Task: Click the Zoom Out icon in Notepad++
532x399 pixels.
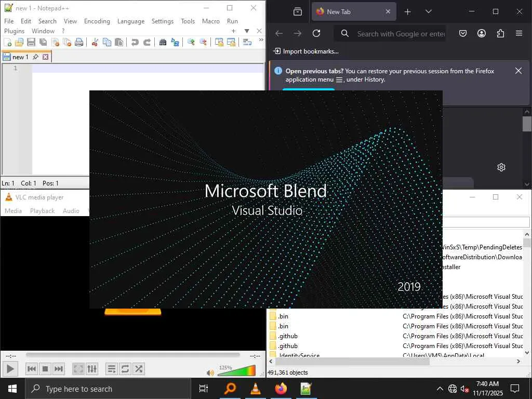Action: click(203, 42)
